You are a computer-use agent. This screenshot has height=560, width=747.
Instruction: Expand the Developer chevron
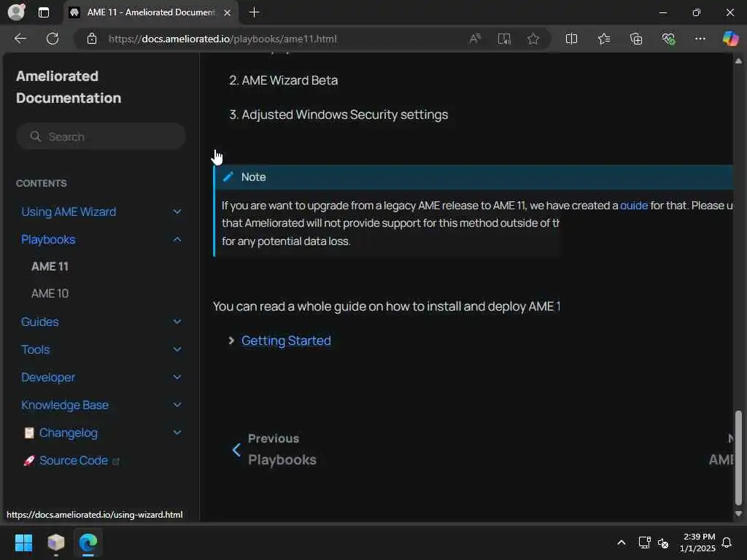coord(177,377)
